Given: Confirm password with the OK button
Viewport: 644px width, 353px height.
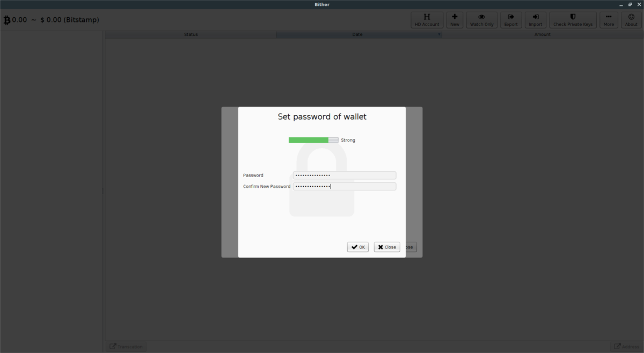Looking at the screenshot, I should [358, 247].
